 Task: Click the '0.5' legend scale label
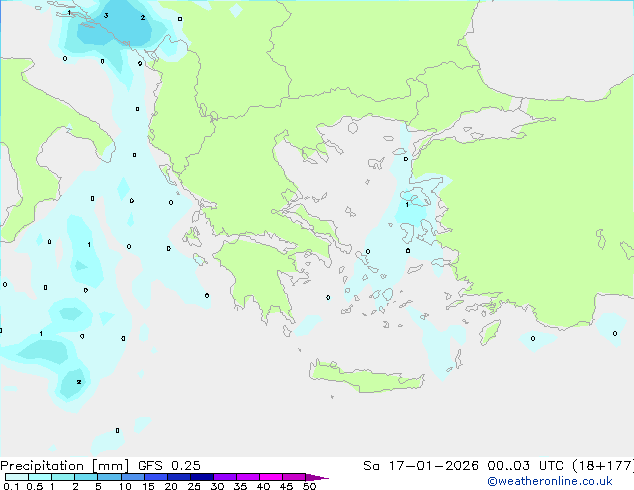pyautogui.click(x=35, y=486)
